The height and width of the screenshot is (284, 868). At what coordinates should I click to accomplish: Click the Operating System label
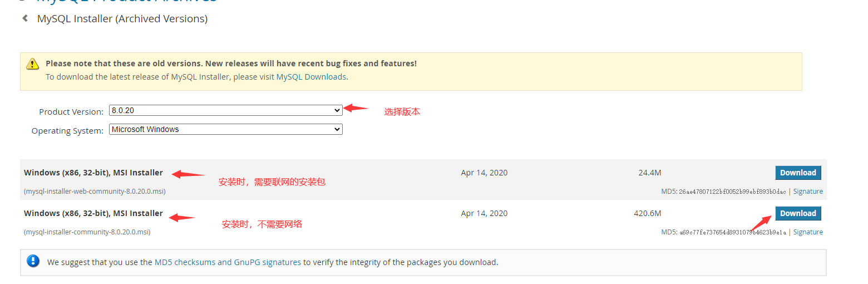click(x=67, y=131)
